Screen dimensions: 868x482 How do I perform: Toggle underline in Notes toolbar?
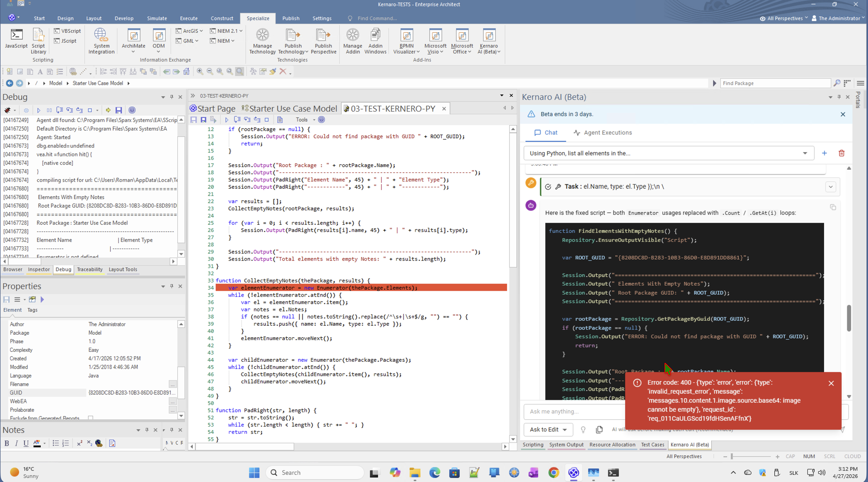point(26,443)
